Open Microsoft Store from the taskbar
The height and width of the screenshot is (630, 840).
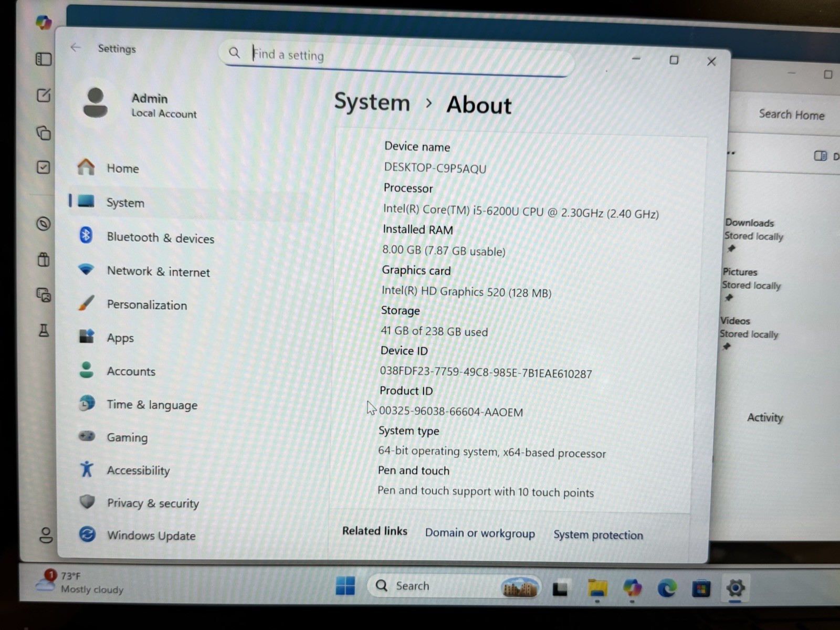point(701,589)
